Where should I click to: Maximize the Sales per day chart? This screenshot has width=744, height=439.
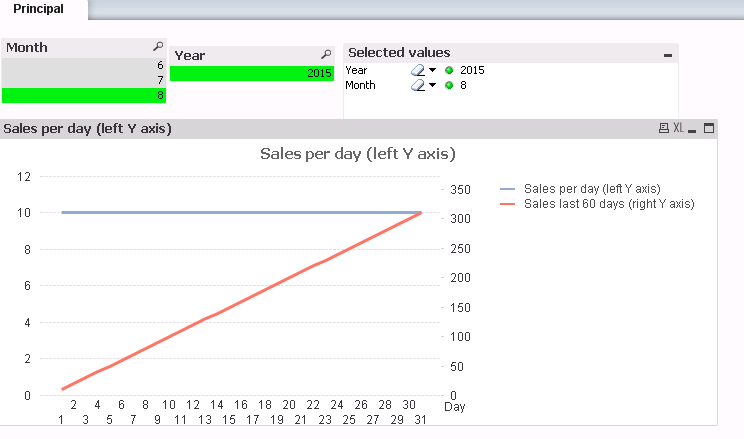709,128
